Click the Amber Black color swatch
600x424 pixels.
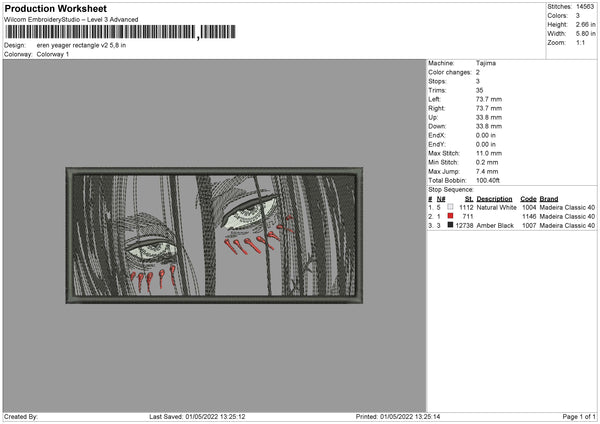point(450,225)
